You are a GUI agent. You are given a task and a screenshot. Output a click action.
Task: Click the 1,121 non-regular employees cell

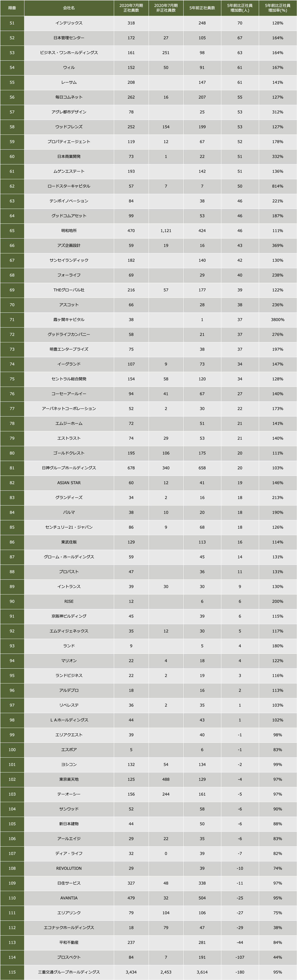pyautogui.click(x=166, y=231)
